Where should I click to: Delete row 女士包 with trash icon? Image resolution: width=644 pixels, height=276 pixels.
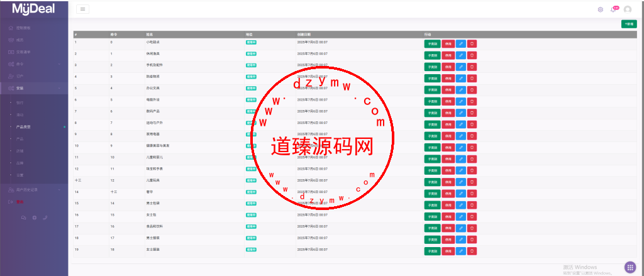[x=472, y=216]
